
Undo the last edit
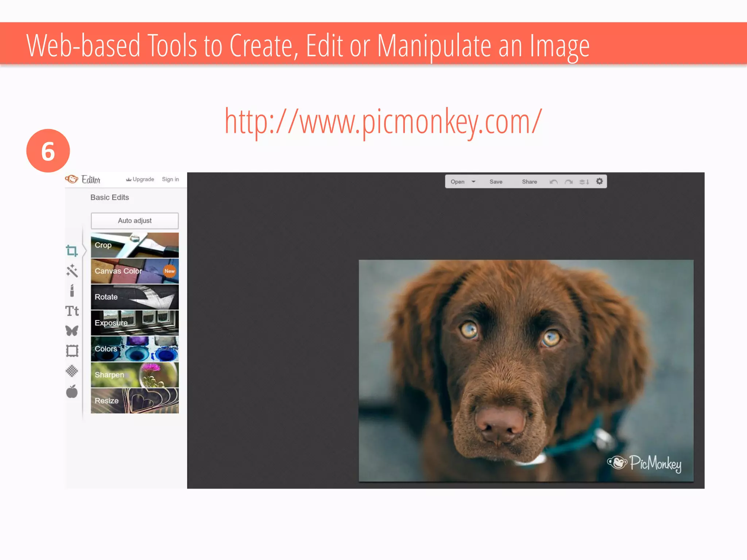pyautogui.click(x=553, y=182)
